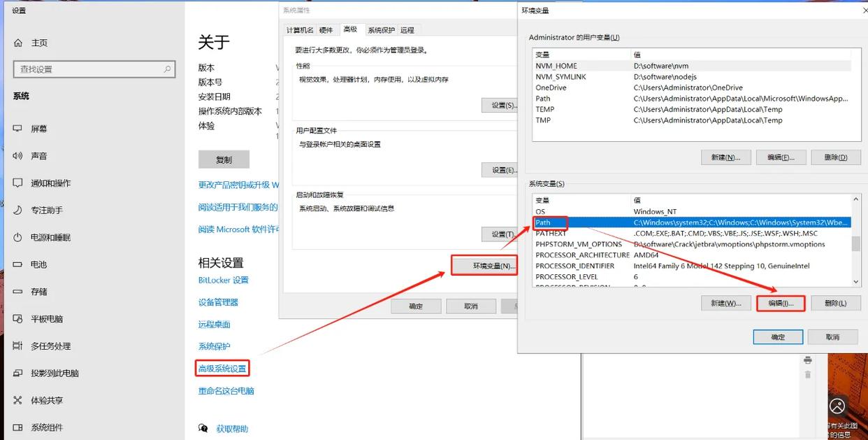Click the 复制 copy button
This screenshot has width=868, height=440.
[x=224, y=159]
